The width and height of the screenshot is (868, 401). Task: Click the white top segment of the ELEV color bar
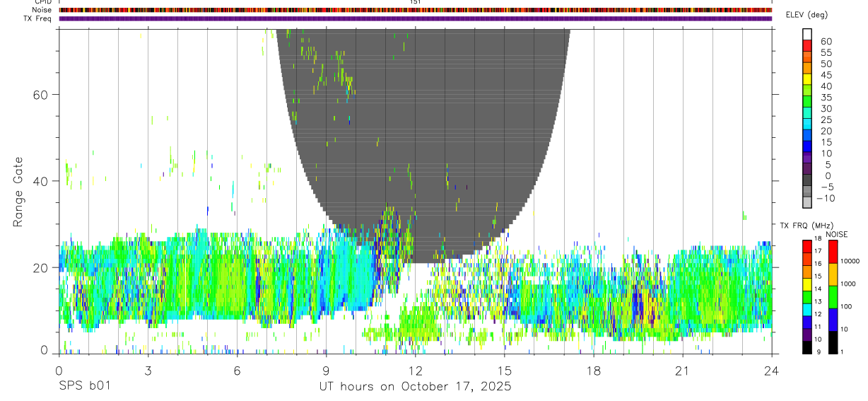pos(807,35)
